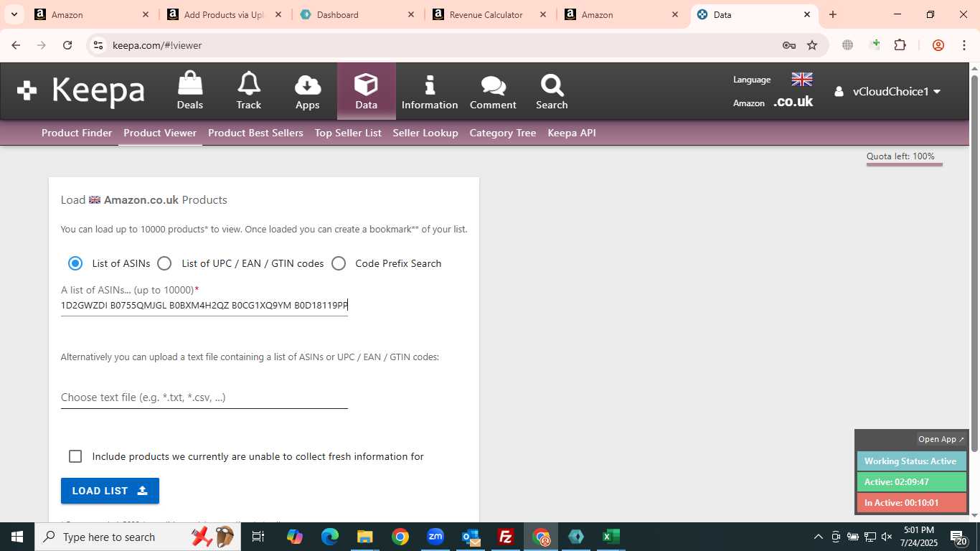Click the ASIN list input field
The width and height of the screenshot is (980, 551).
point(204,306)
